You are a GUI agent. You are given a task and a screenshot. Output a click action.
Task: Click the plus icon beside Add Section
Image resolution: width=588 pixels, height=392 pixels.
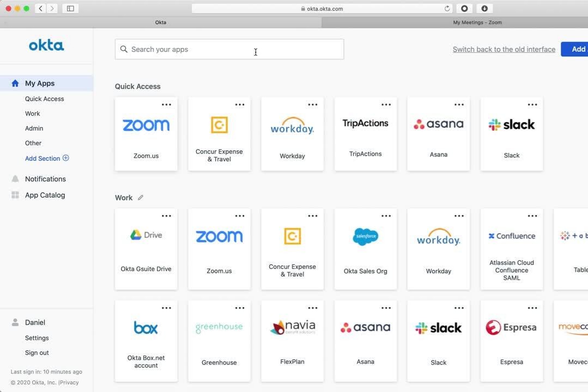[x=66, y=158]
